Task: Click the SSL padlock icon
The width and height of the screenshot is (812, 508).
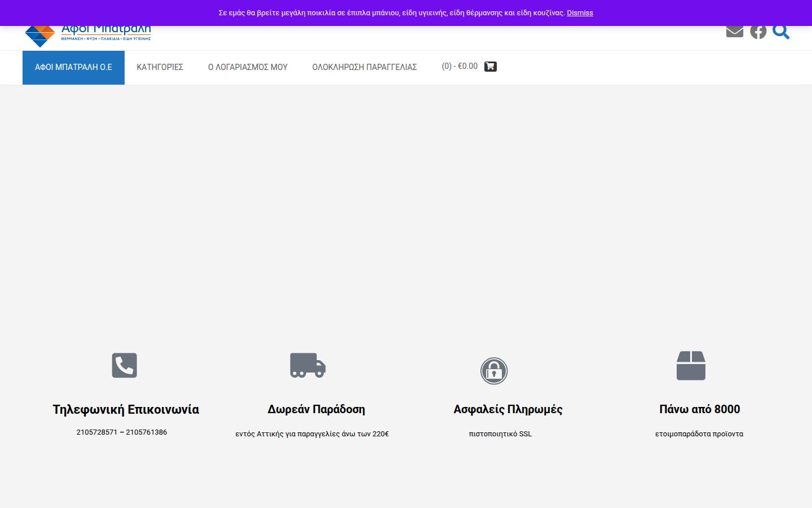Action: coord(494,371)
